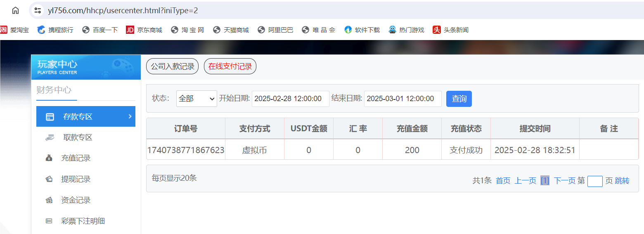This screenshot has height=234, width=644.
Task: Open the 状态 全部 dropdown
Action: (197, 99)
